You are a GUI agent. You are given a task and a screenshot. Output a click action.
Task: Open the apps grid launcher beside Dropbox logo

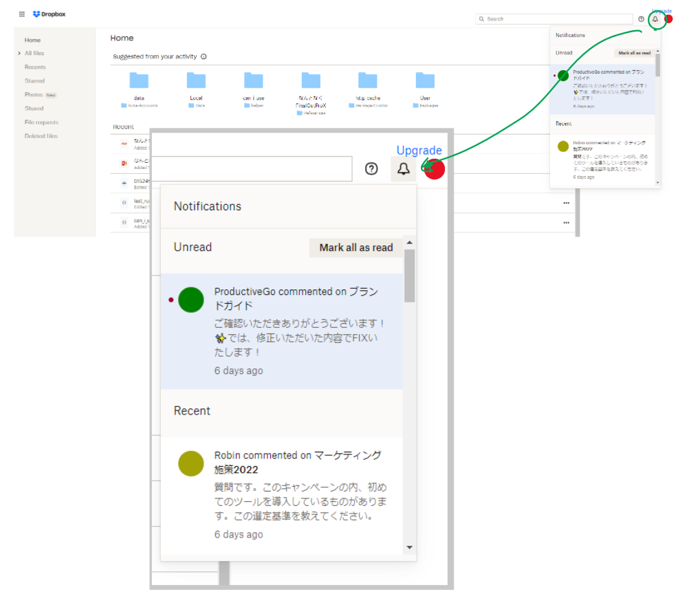pyautogui.click(x=22, y=14)
